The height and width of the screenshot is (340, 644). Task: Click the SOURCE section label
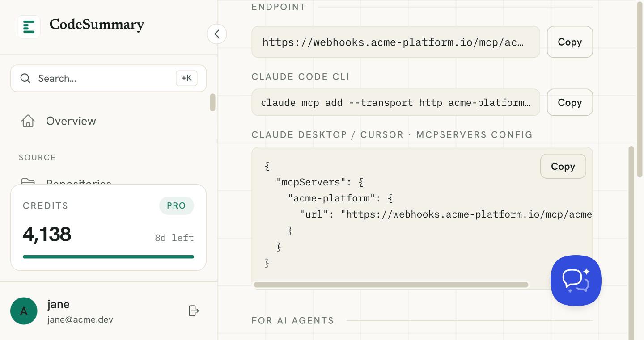click(x=38, y=158)
